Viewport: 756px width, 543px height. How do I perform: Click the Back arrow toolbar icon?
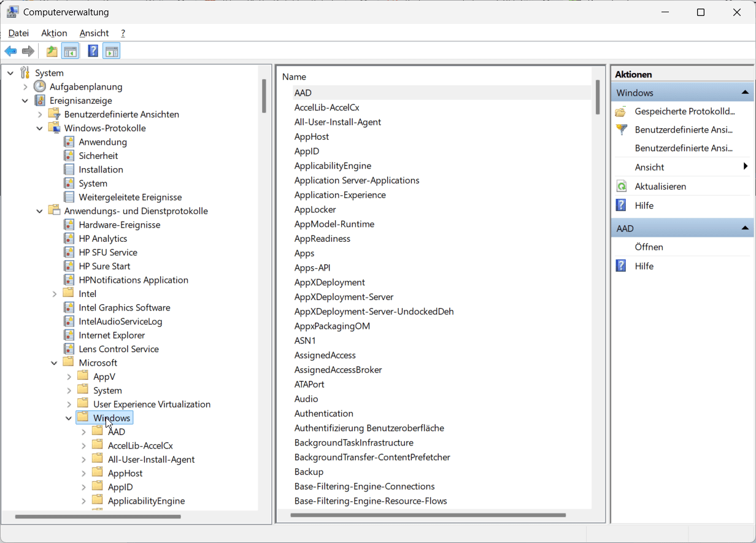click(10, 51)
